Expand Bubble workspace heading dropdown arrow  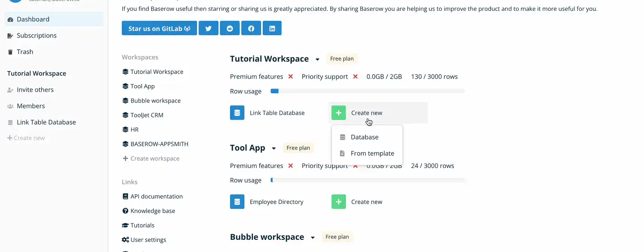[x=313, y=238]
